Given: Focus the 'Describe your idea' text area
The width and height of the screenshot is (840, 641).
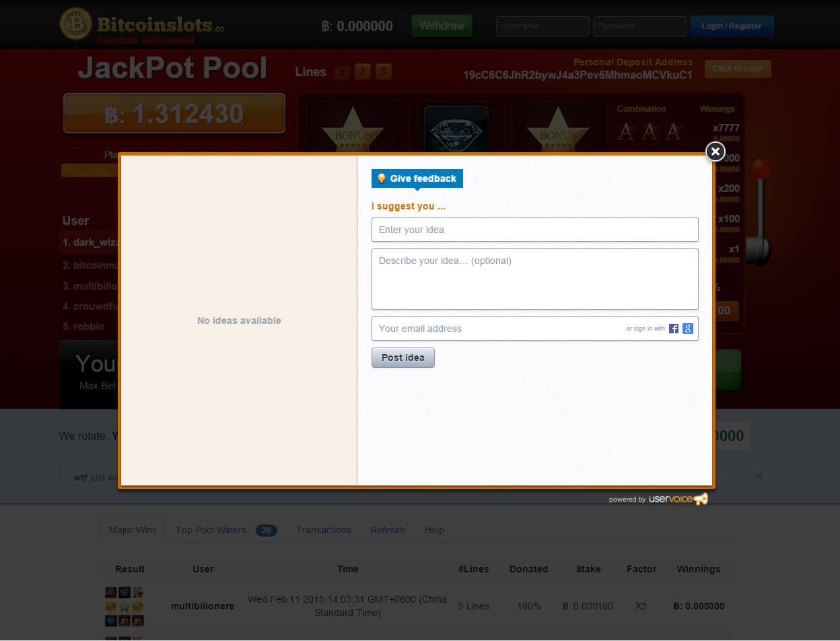Looking at the screenshot, I should (535, 279).
